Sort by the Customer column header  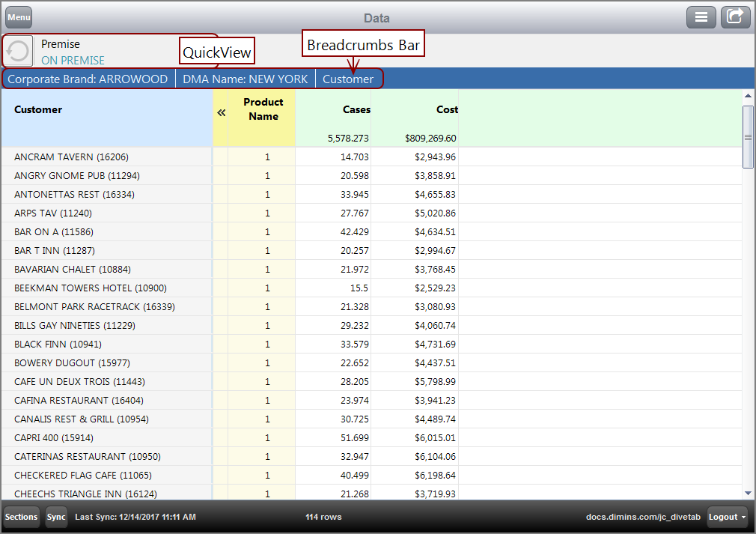38,109
